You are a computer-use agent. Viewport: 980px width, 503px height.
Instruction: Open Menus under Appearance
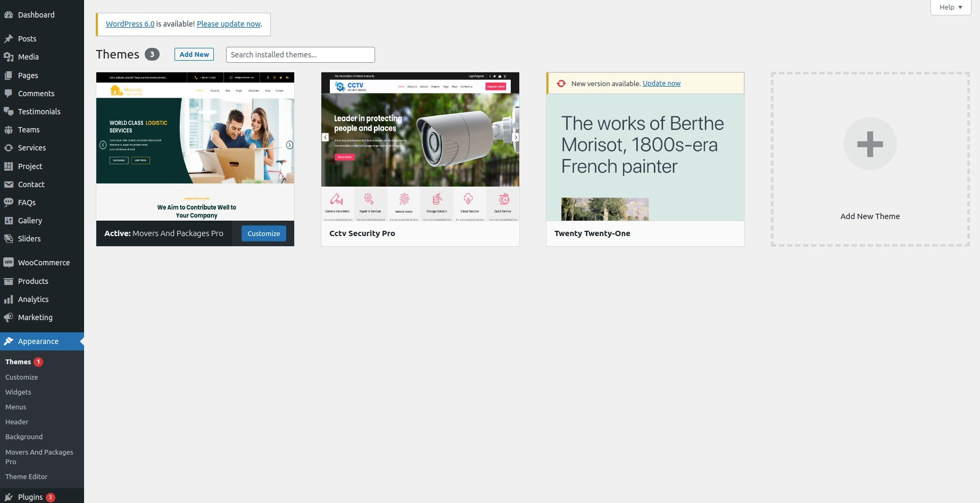(16, 407)
